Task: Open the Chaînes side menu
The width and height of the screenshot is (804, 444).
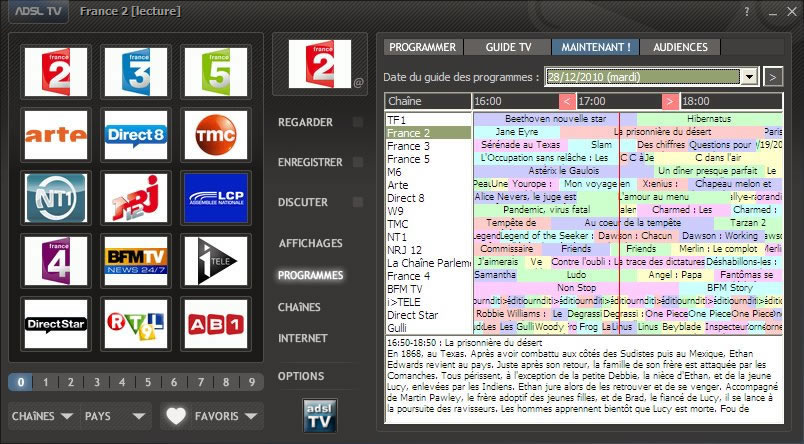Action: [x=299, y=307]
